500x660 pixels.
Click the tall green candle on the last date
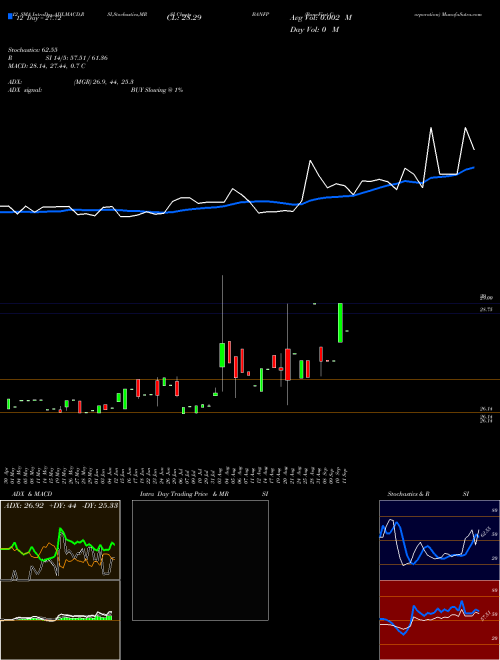340,323
